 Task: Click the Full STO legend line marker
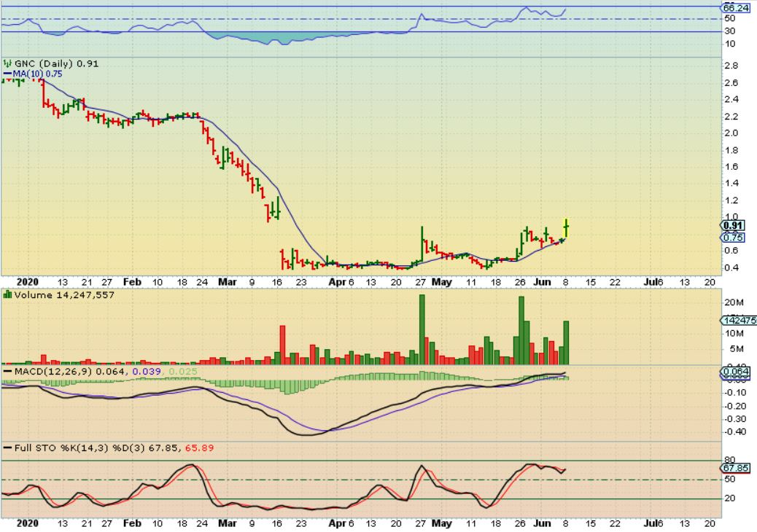click(x=7, y=448)
